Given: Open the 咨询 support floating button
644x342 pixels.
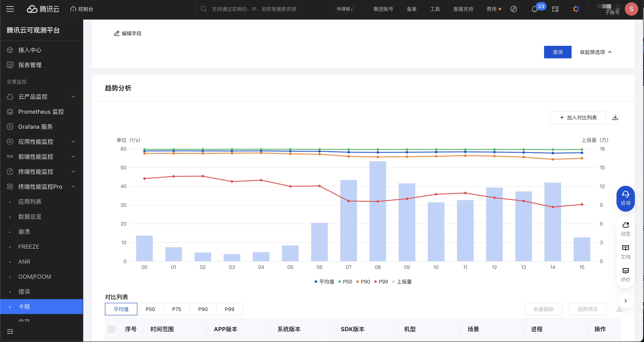Looking at the screenshot, I should pos(625,198).
